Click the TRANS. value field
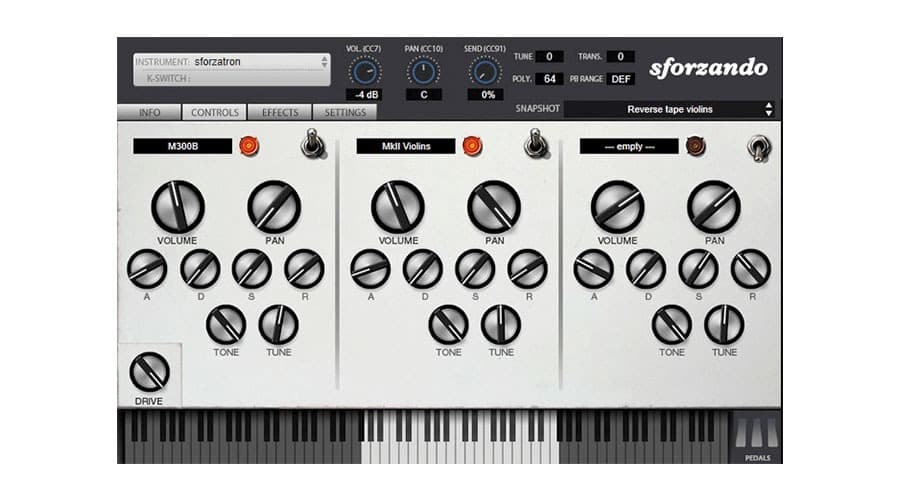 click(620, 56)
